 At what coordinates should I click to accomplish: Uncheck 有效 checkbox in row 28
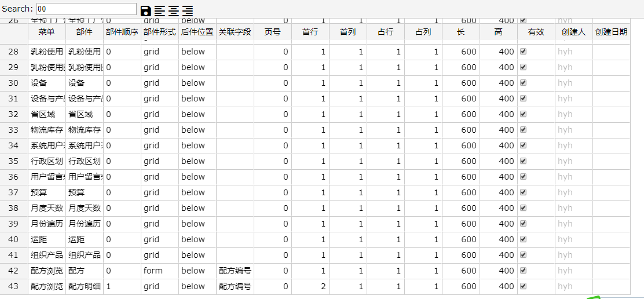(x=523, y=52)
